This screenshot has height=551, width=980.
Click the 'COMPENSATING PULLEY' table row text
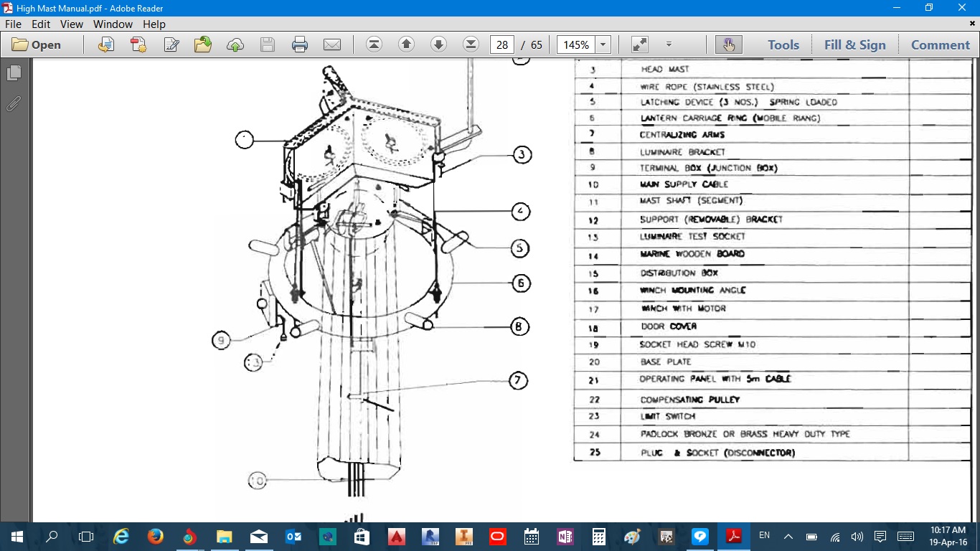(x=690, y=400)
